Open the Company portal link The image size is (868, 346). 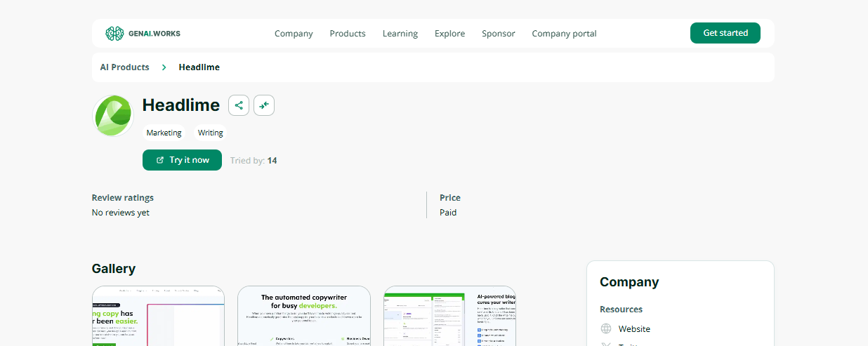[x=564, y=34]
